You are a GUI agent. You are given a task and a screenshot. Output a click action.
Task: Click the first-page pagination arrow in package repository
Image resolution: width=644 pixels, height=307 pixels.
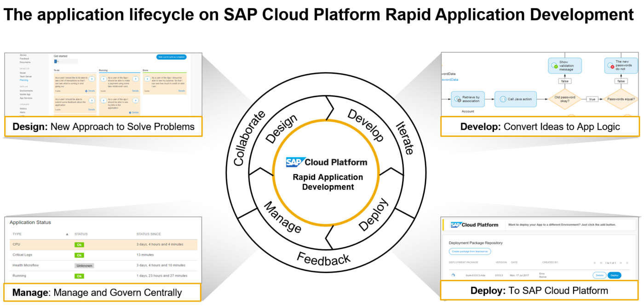tap(595, 263)
